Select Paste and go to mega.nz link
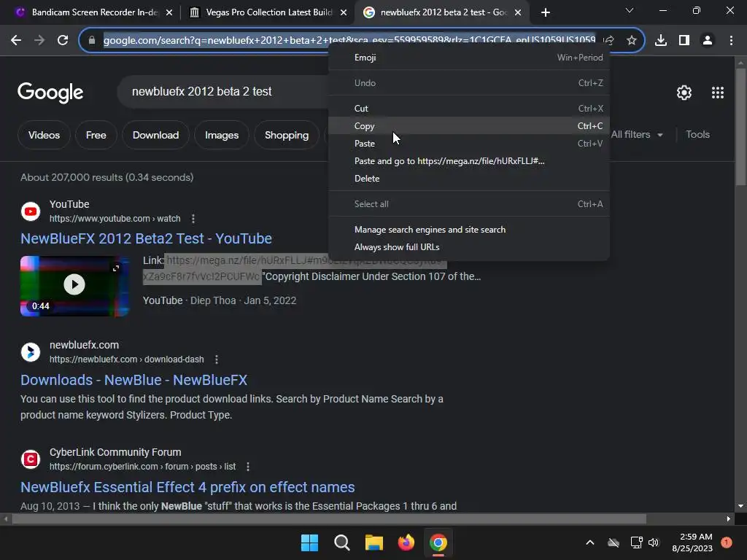 point(469,161)
